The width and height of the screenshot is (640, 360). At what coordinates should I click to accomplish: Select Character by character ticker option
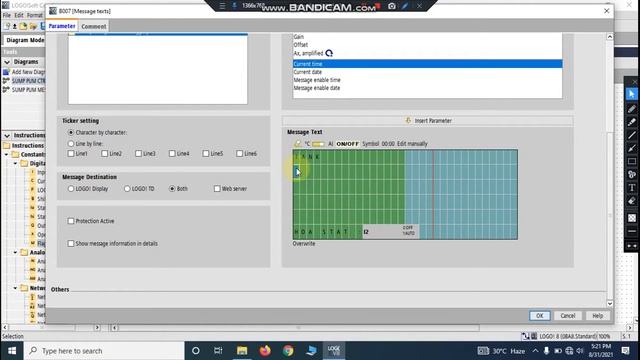coord(71,133)
